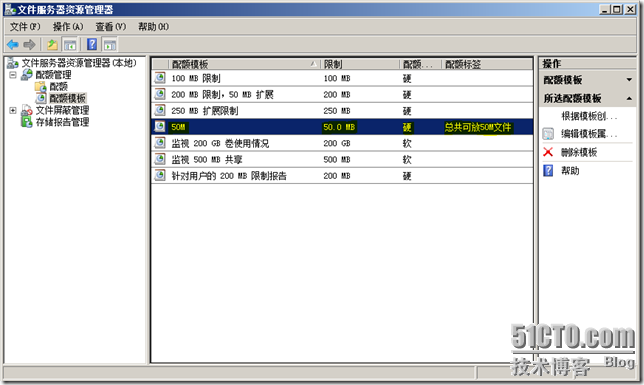
Task: Open the blue question mark Help toolbar icon
Action: click(x=92, y=44)
